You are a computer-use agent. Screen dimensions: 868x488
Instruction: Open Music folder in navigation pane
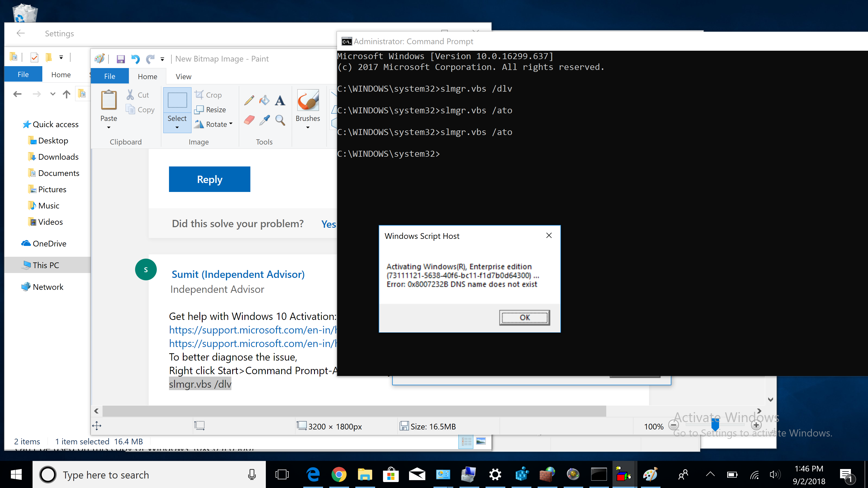point(44,206)
